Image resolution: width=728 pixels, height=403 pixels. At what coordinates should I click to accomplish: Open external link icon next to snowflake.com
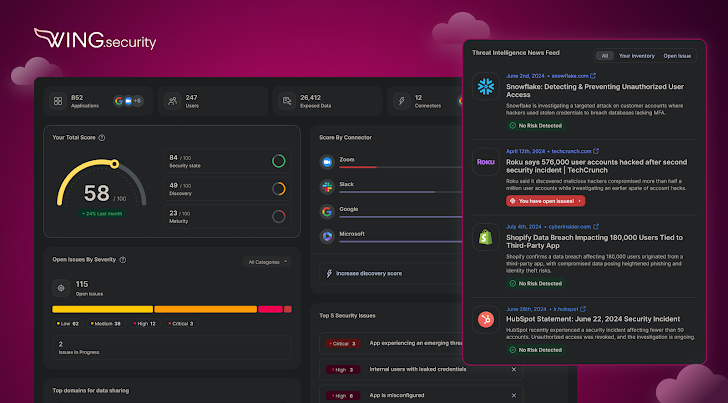tap(593, 76)
